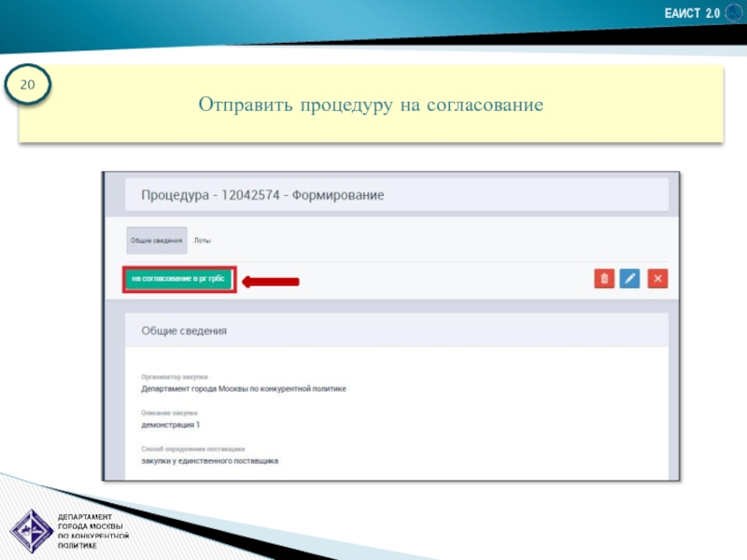Select 'закупки у единственного поставщика' value
Viewport: 747px width, 560px height.
pos(209,461)
